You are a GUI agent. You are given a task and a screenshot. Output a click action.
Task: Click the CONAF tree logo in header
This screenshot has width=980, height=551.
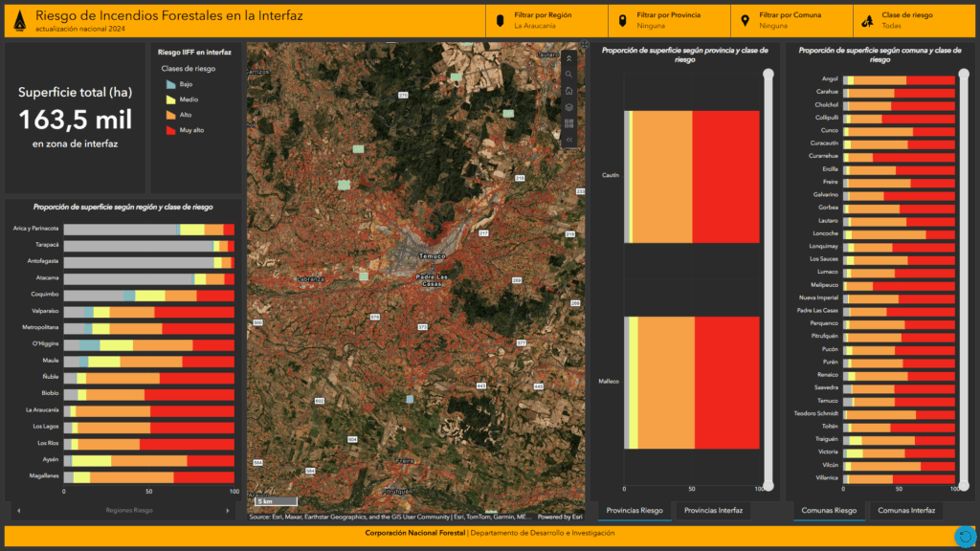coord(17,19)
